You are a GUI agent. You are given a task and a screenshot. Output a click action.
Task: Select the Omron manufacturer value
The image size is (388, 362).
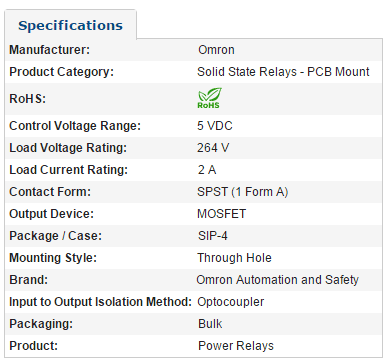point(216,50)
